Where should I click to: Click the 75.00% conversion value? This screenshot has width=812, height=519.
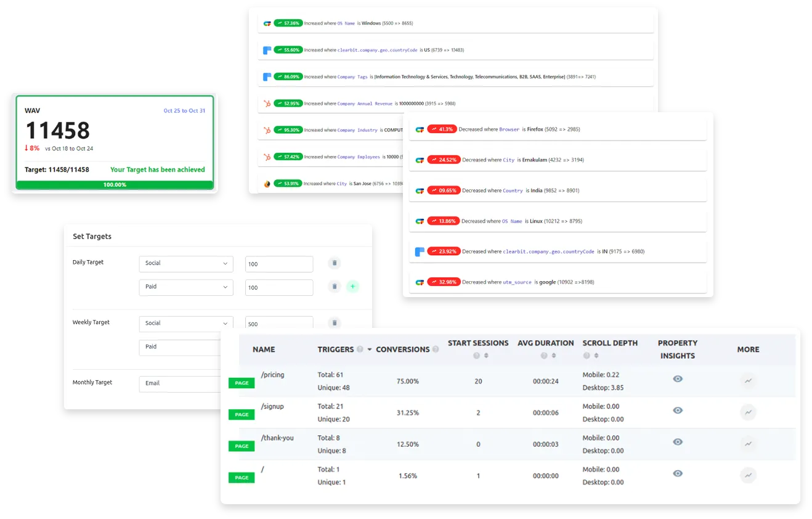pyautogui.click(x=408, y=382)
